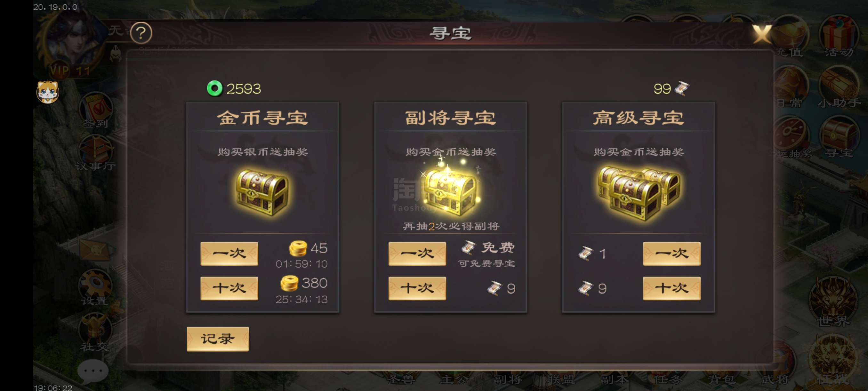Draw ten times in 副将寻宝

pyautogui.click(x=417, y=288)
